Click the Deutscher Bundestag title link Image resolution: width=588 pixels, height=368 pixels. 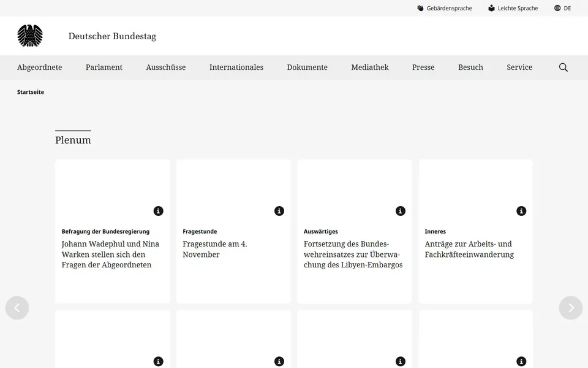[x=112, y=36]
